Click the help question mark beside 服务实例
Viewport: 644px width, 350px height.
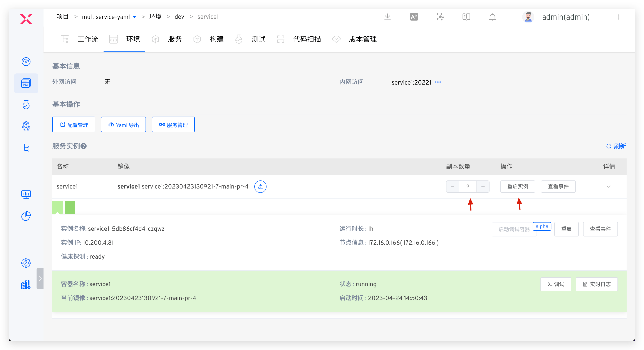(x=84, y=146)
